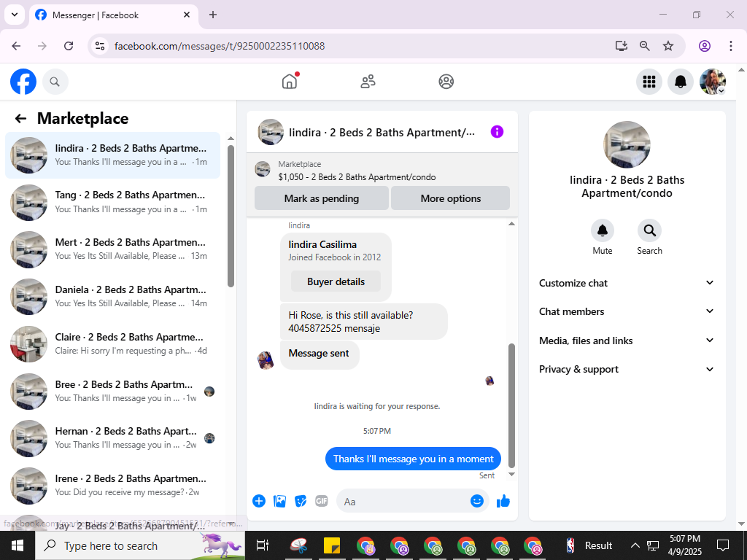Go back from Marketplace chats
This screenshot has height=560, width=747.
[x=20, y=118]
